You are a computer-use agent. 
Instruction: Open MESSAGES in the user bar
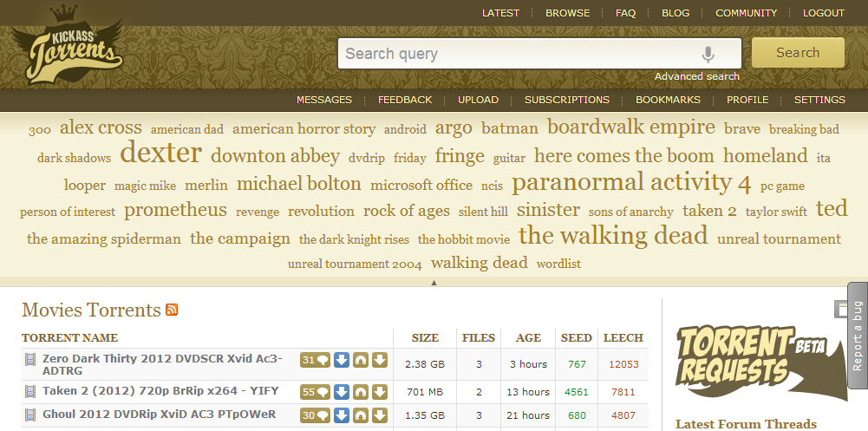(323, 100)
